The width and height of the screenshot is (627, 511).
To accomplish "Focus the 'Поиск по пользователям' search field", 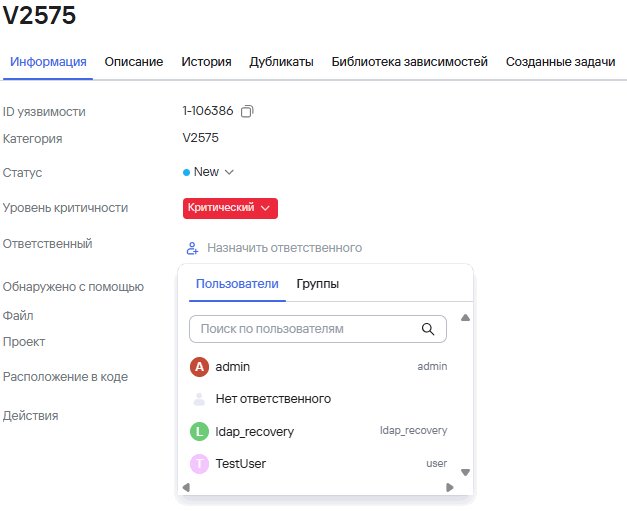I will point(318,329).
